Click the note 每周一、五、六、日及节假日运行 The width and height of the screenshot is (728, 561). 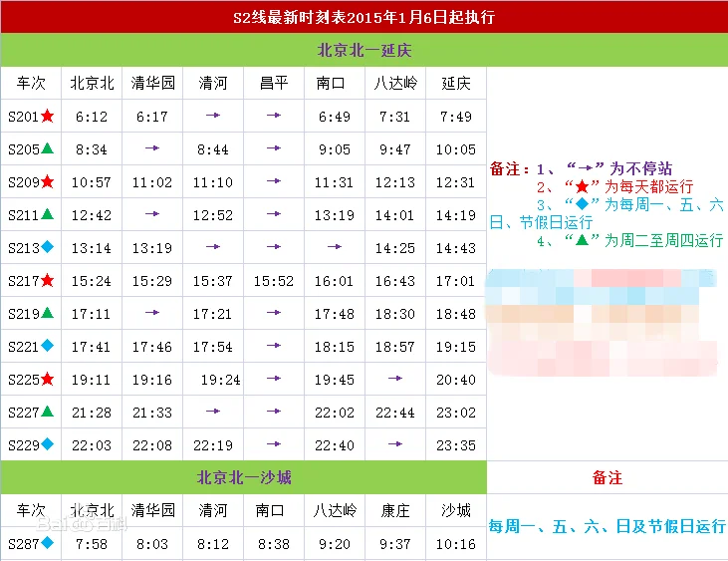[x=607, y=526]
